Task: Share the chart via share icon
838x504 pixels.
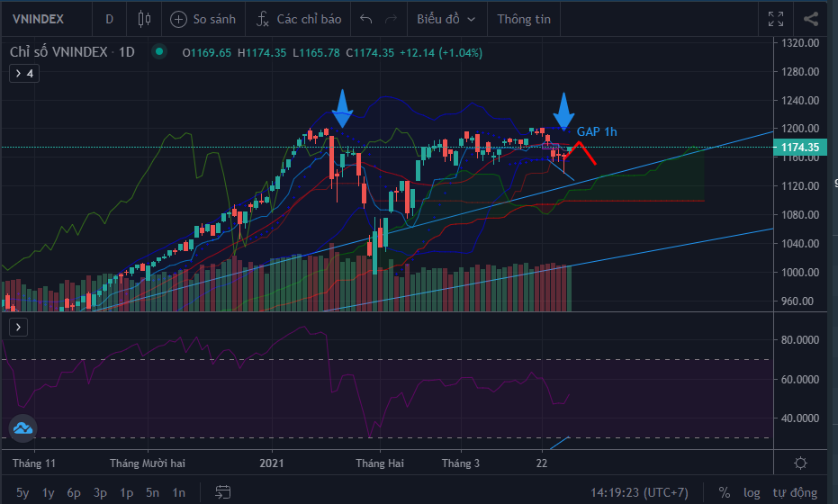Action: click(x=811, y=19)
